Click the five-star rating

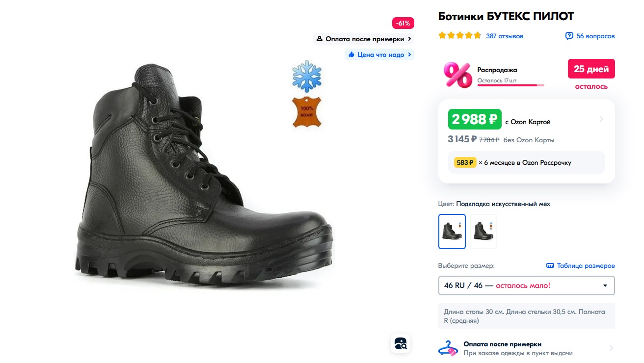tap(460, 36)
